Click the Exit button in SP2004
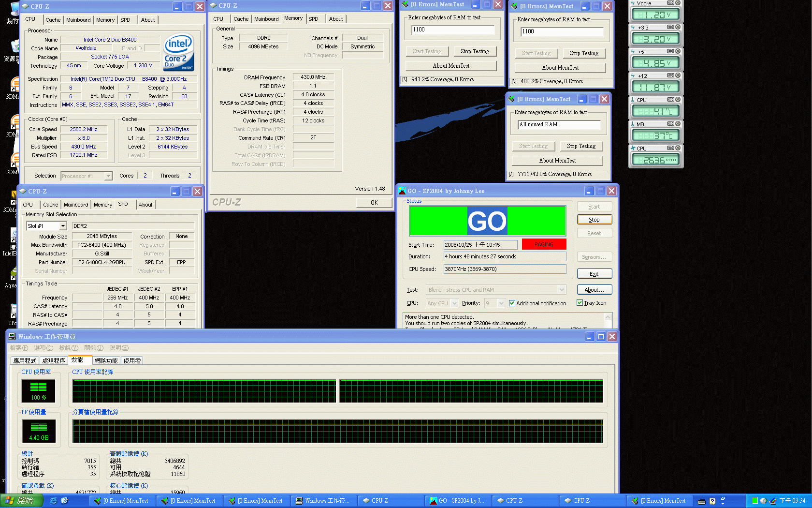The image size is (812, 508). (x=594, y=274)
